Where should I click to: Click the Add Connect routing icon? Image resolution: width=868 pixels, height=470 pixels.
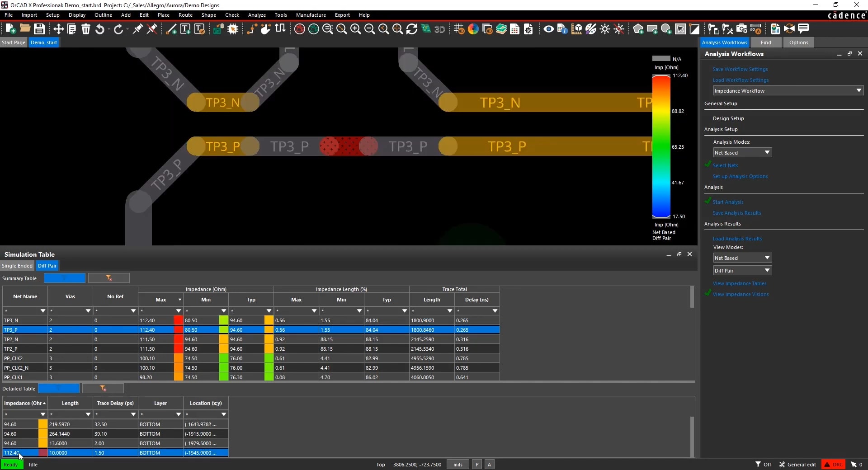coord(251,29)
